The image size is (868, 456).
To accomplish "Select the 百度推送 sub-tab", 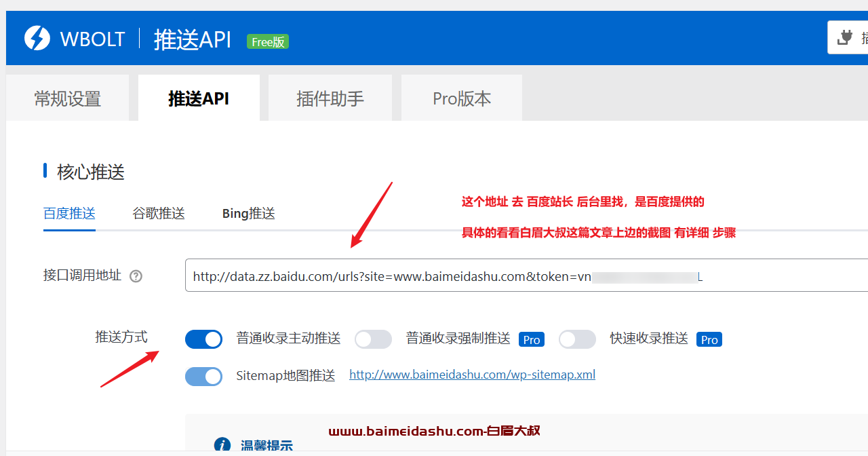I will (x=69, y=214).
